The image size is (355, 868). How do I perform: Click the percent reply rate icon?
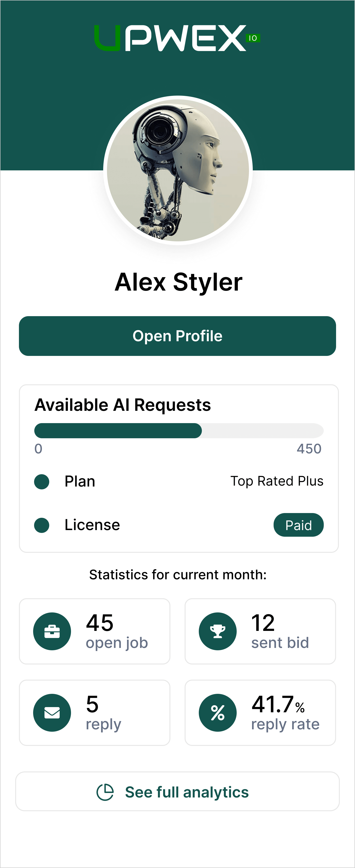point(218,713)
